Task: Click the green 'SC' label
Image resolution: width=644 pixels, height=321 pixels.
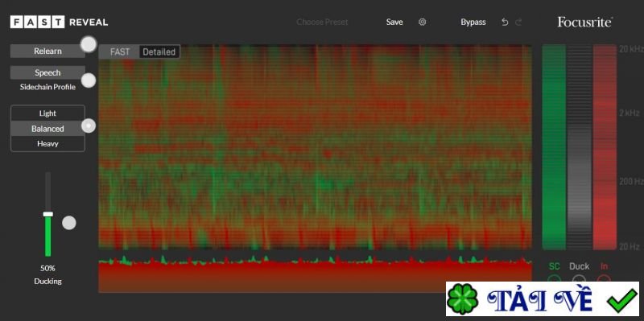Action: [x=554, y=266]
